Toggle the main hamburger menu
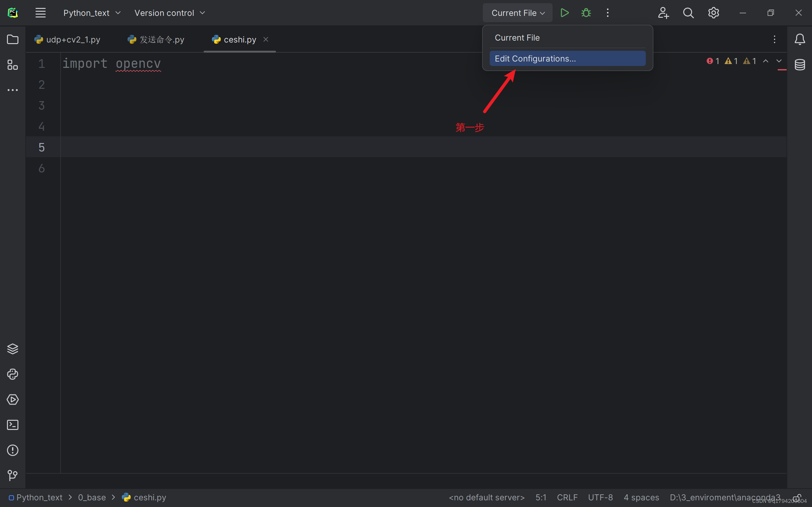 pos(41,13)
